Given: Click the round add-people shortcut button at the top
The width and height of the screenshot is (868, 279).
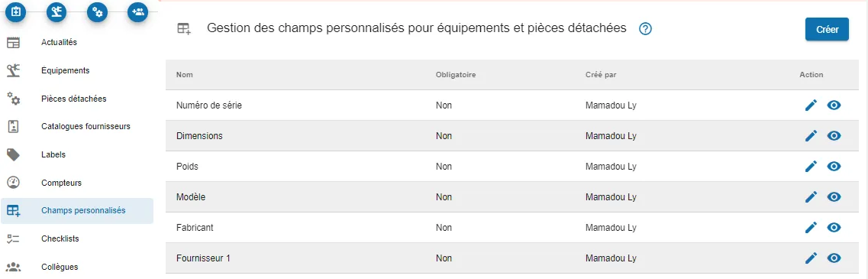Looking at the screenshot, I should 138,12.
